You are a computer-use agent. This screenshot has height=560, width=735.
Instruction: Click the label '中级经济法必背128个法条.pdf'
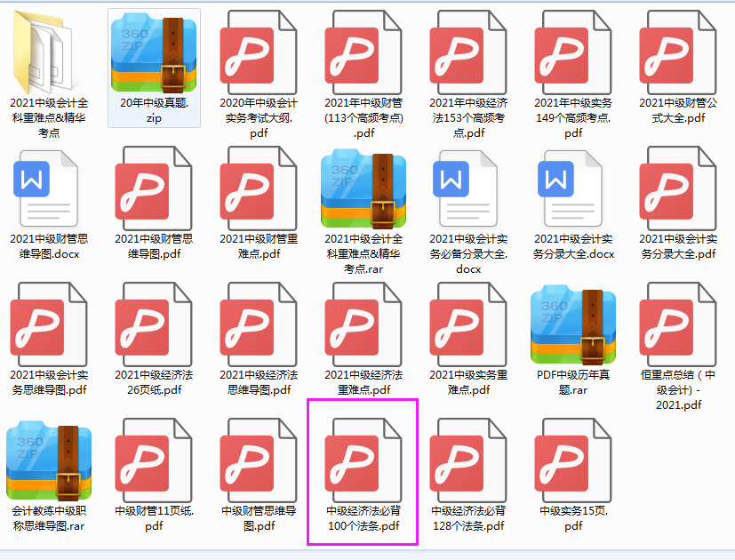click(x=468, y=518)
